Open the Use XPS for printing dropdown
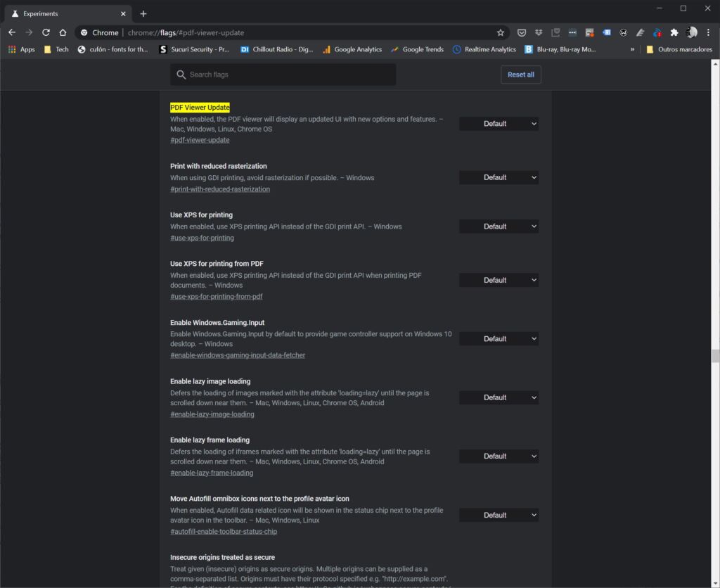The height and width of the screenshot is (588, 720). click(x=499, y=226)
